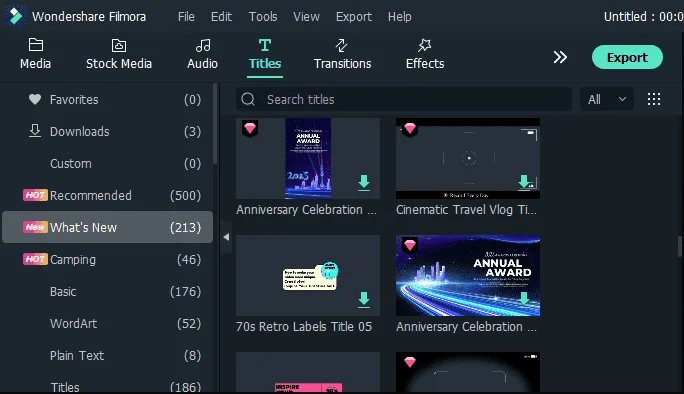
Task: Switch to the Transitions tab
Action: (x=342, y=54)
